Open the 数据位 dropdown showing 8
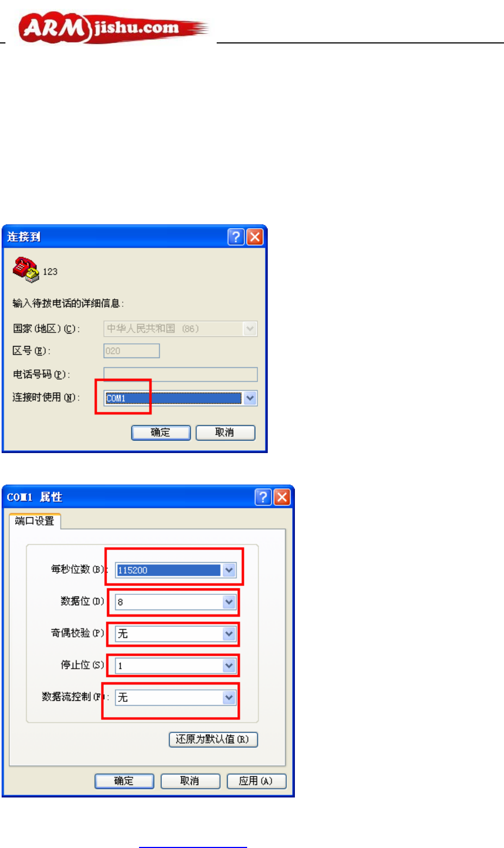This screenshot has width=504, height=848. tap(229, 602)
